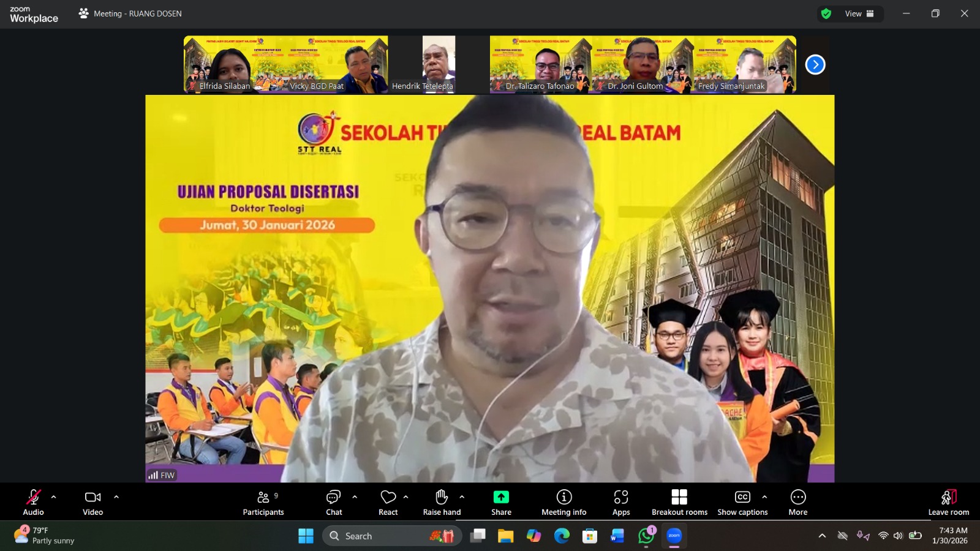The height and width of the screenshot is (551, 980).
Task: Open the Participants panel
Action: [263, 502]
